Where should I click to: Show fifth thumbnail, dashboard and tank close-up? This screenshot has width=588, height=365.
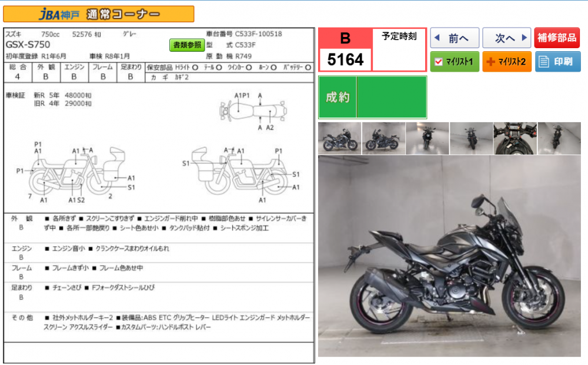click(x=515, y=139)
